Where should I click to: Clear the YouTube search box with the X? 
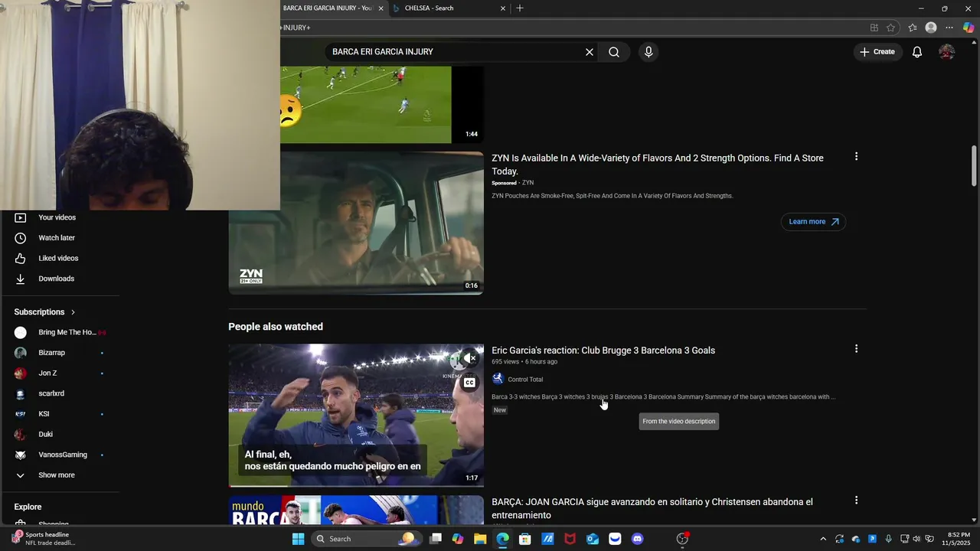[590, 52]
